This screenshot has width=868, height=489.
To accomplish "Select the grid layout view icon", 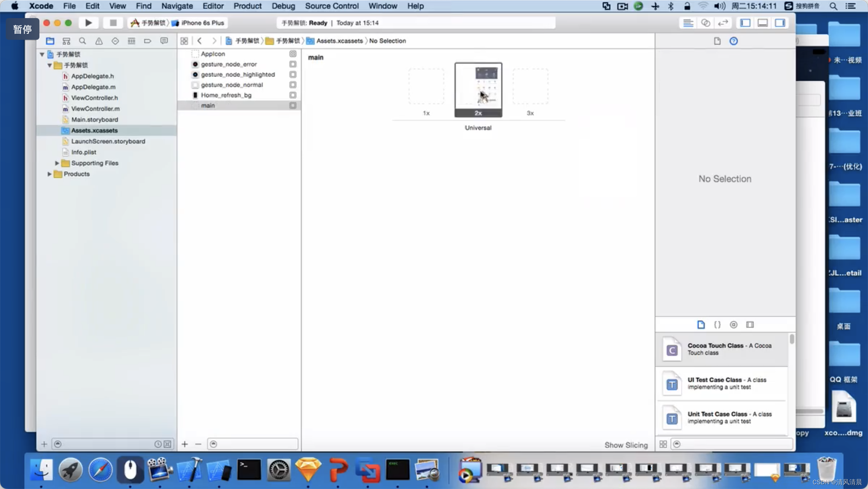I will click(x=664, y=444).
